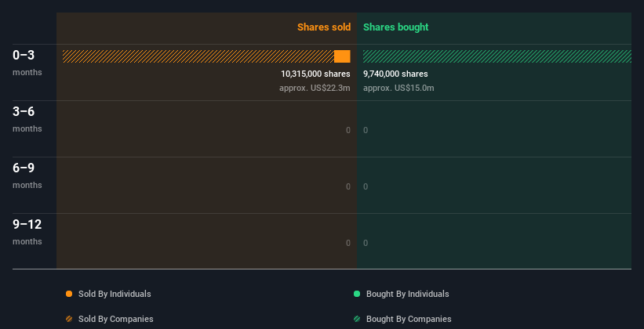Click the orange Sold By Individuals legend dot

69,294
